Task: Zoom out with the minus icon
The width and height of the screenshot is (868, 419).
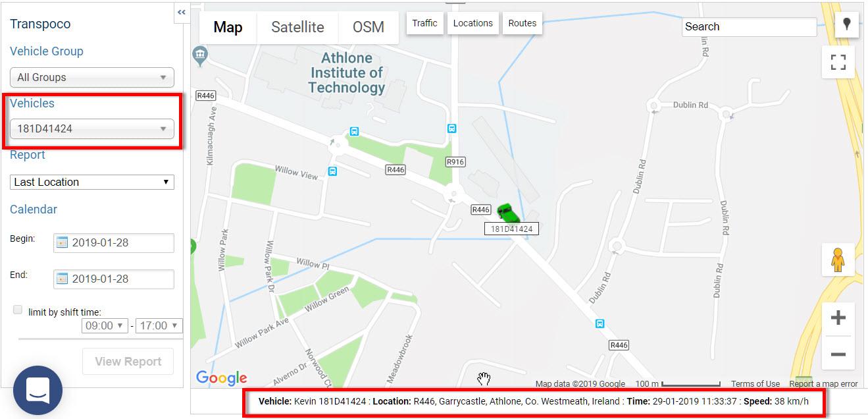Action: [838, 354]
